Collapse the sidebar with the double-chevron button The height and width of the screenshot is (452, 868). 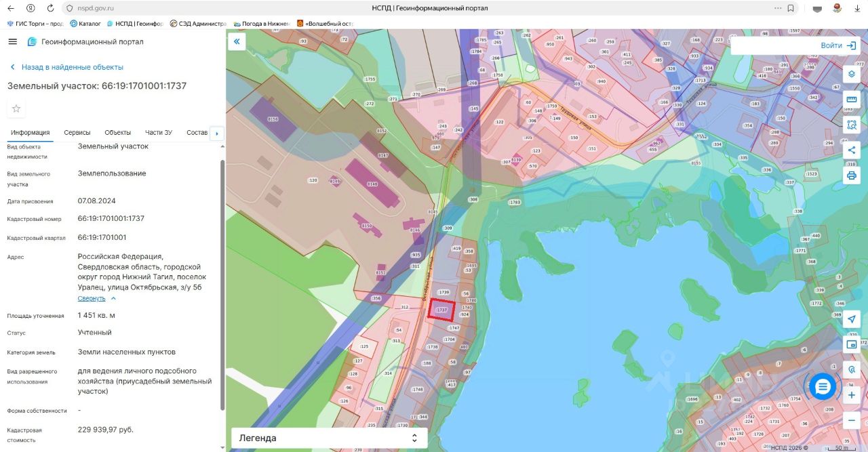(237, 42)
